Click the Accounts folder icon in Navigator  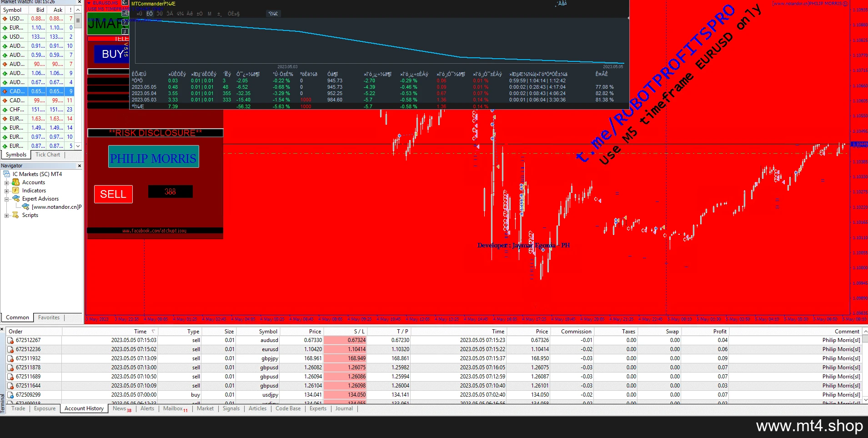coord(15,182)
